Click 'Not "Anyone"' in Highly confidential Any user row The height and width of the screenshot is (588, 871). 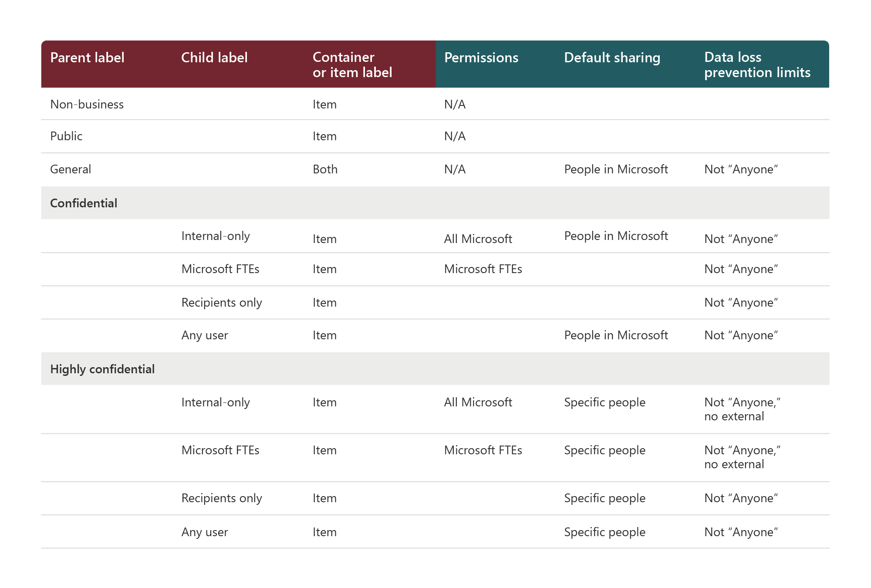coord(741,532)
